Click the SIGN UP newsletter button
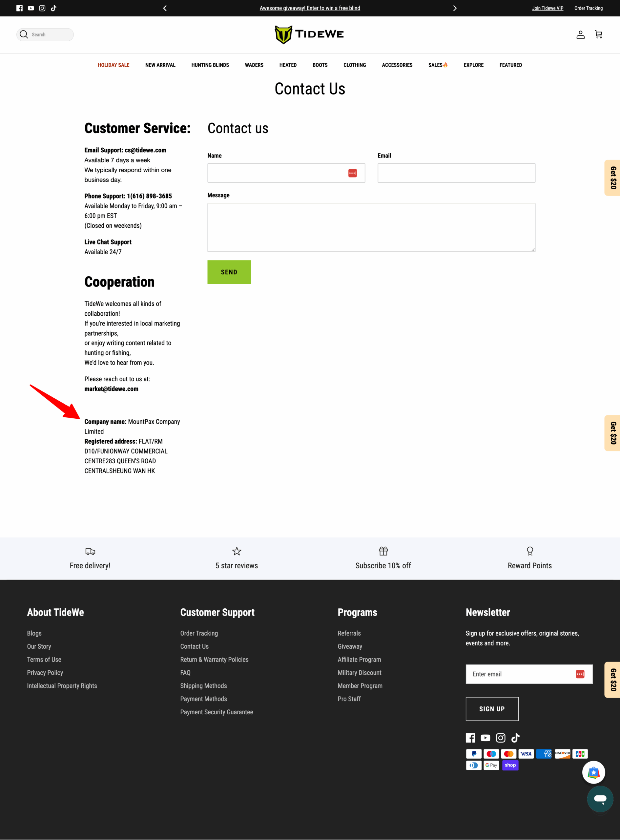This screenshot has height=840, width=620. (x=492, y=709)
